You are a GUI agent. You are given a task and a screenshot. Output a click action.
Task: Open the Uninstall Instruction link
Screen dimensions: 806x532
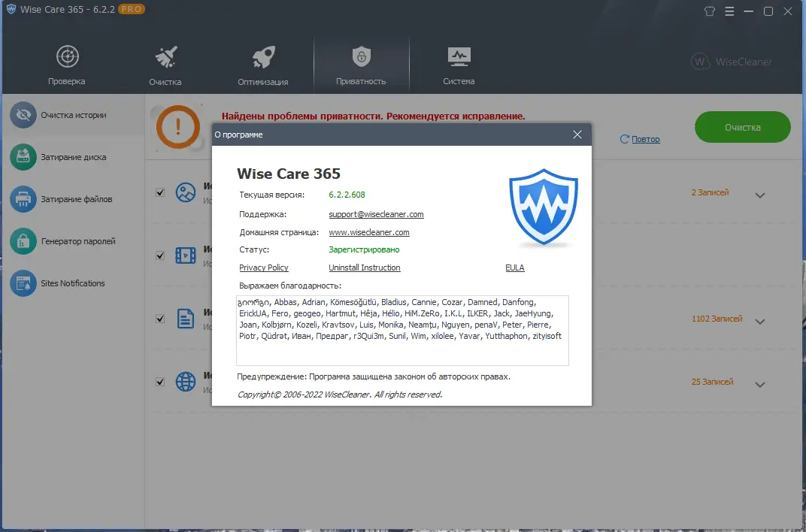[x=365, y=268]
